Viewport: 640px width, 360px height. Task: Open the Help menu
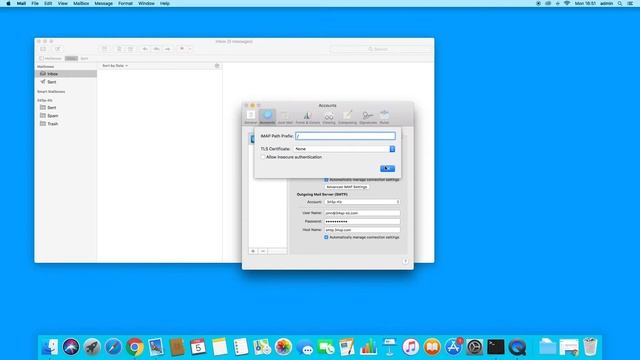click(164, 3)
